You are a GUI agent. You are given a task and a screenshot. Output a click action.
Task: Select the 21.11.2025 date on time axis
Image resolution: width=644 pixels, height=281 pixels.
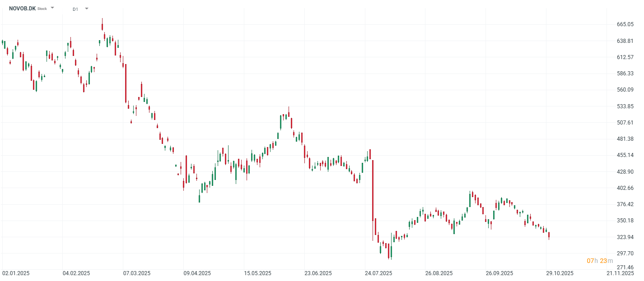point(621,273)
